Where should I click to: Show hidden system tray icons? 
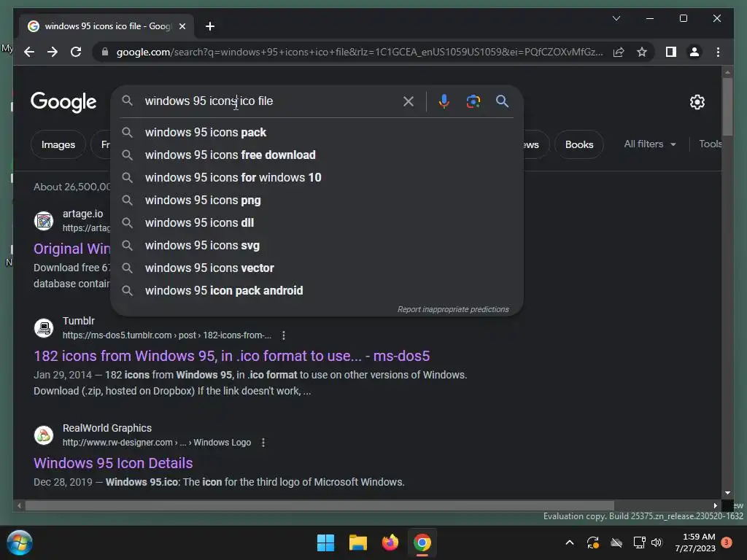[569, 542]
